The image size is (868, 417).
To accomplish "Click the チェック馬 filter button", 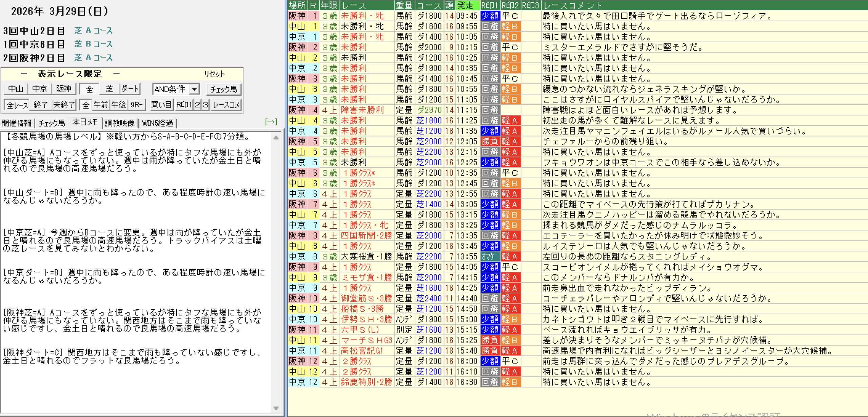I will coord(223,89).
